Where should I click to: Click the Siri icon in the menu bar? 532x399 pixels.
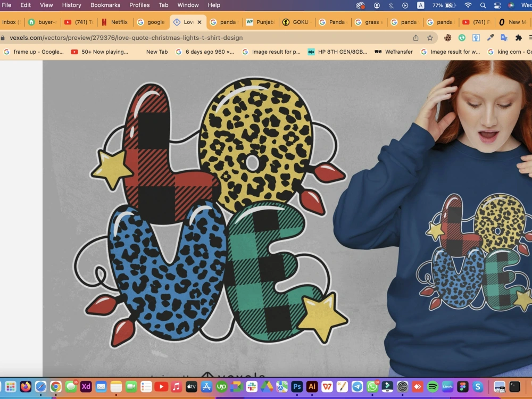click(x=511, y=5)
